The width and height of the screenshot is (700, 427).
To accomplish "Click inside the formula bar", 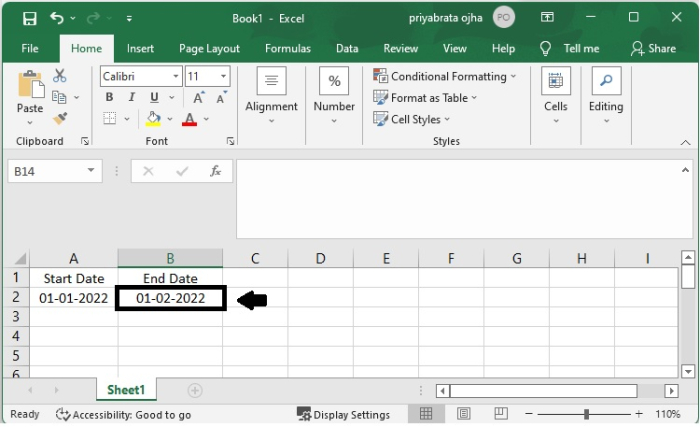I will [464, 199].
